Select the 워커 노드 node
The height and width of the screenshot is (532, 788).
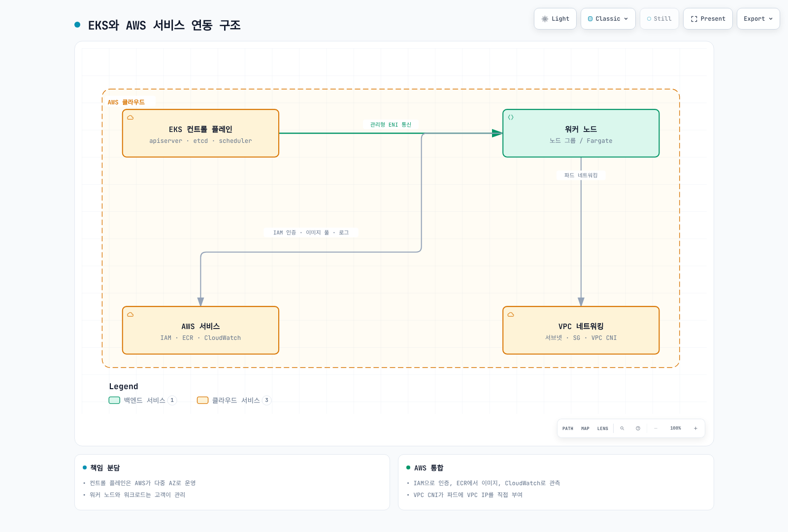point(581,133)
